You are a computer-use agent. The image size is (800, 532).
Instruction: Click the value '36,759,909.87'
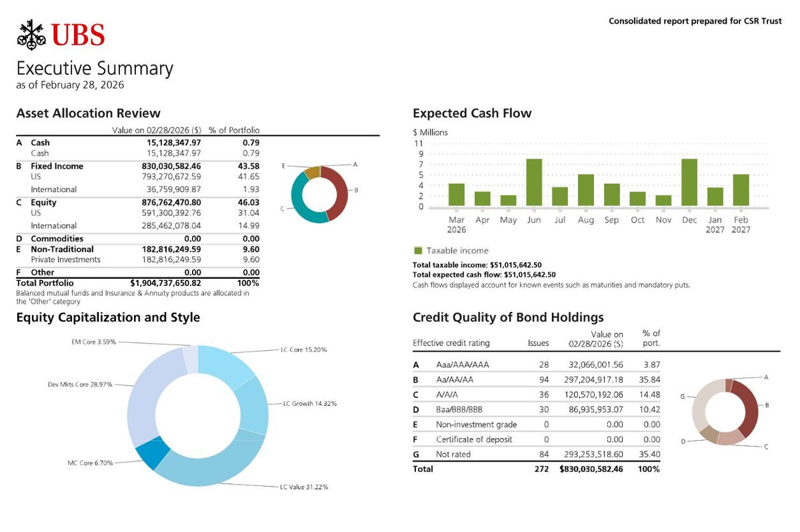coord(173,189)
